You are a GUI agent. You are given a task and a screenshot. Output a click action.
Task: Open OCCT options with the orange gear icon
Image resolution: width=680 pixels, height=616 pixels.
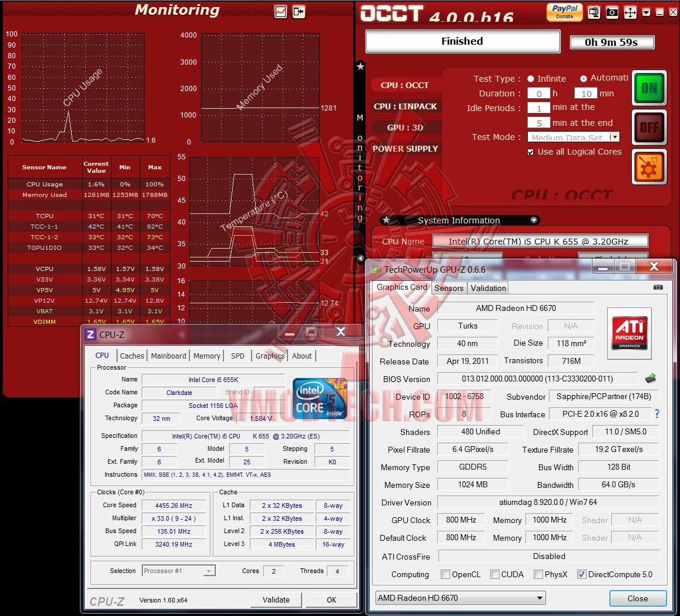(x=649, y=167)
